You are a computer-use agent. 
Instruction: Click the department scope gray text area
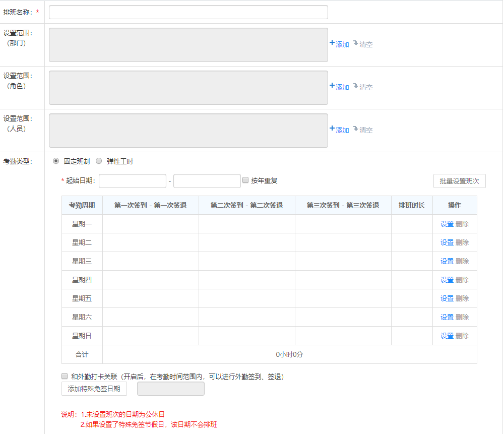(x=188, y=45)
